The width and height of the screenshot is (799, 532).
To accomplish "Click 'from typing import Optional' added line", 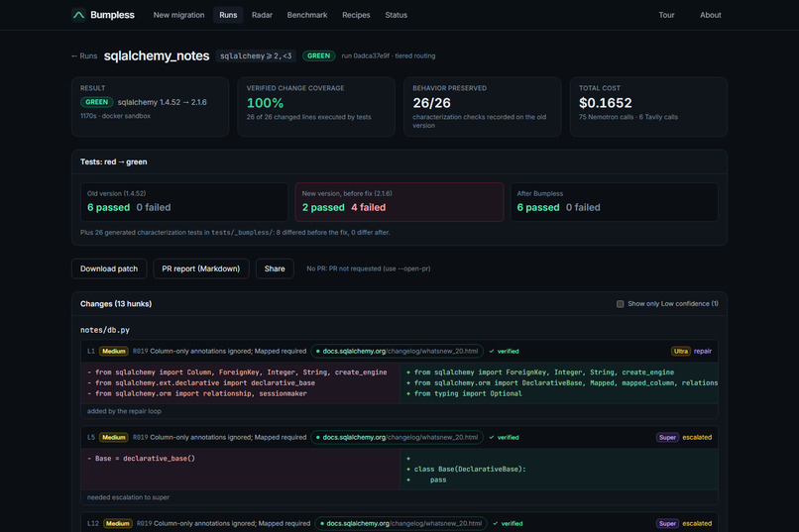I will 464,393.
